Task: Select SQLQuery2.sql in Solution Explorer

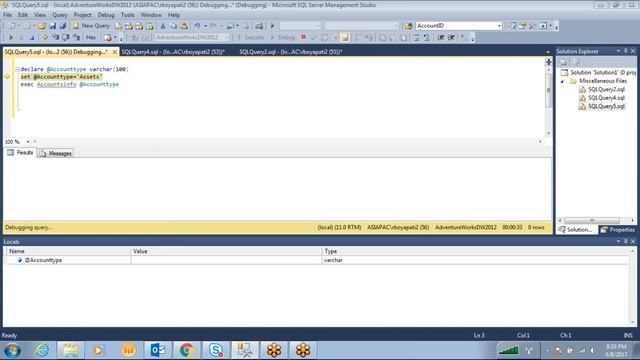Action: 606,89
